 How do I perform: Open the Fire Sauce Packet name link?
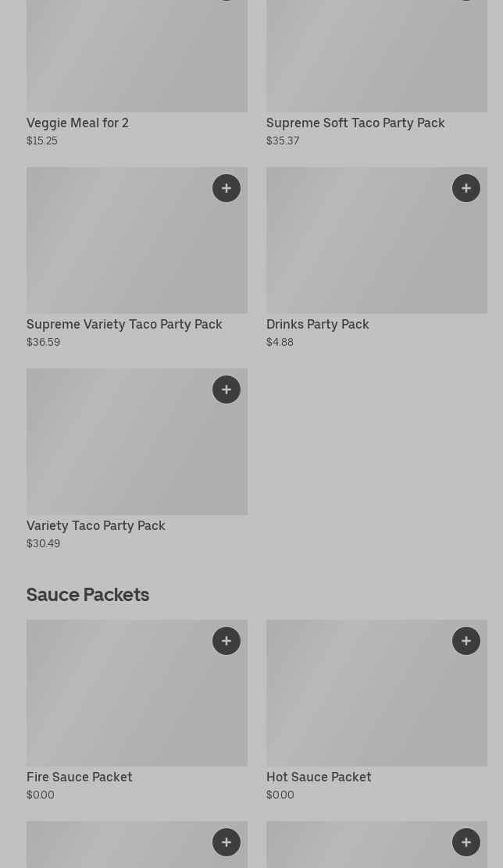[x=80, y=777]
